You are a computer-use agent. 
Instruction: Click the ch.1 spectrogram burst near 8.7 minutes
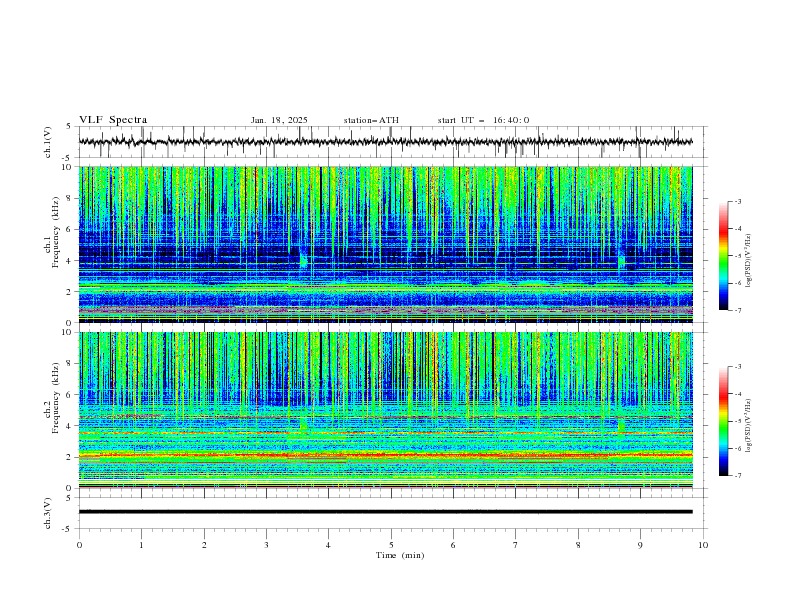click(621, 262)
